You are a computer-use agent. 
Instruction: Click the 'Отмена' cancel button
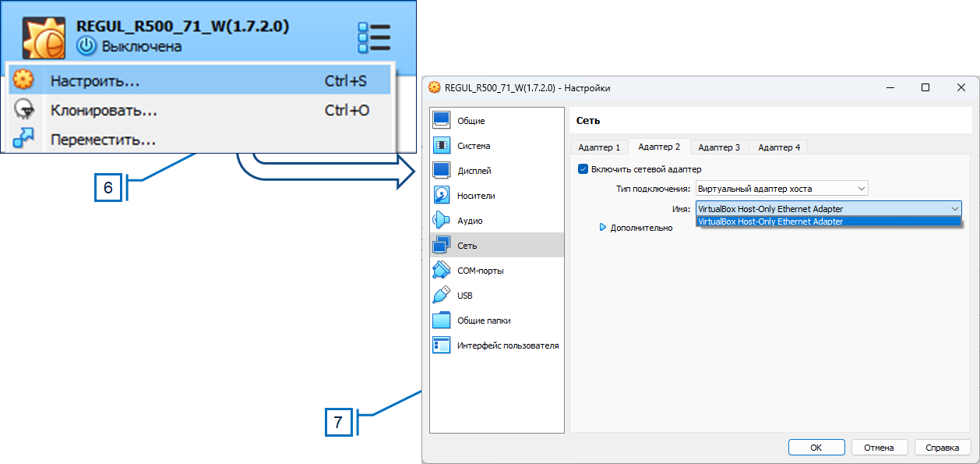click(879, 448)
